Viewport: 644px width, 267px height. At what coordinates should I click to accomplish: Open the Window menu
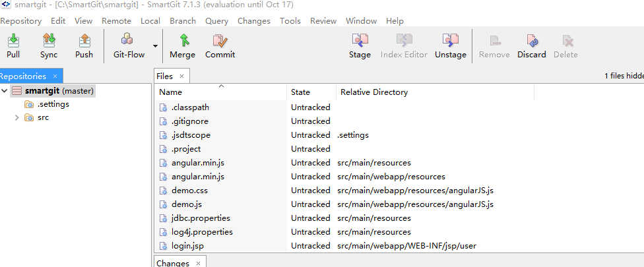click(x=361, y=21)
